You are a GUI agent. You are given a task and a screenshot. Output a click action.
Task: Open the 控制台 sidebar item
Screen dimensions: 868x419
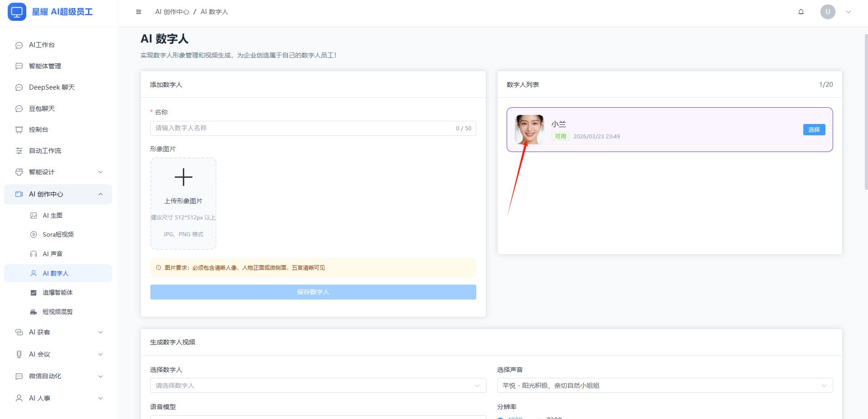(38, 129)
